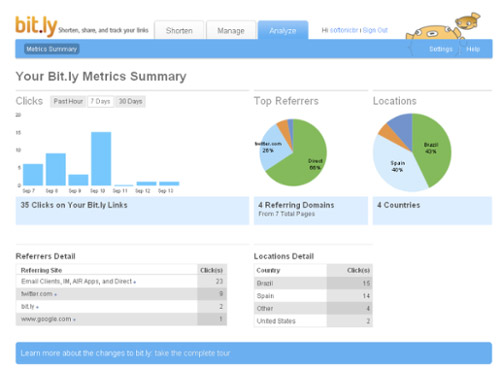The image size is (500, 368).
Task: Click the Locations Detail heading
Action: pos(284,256)
